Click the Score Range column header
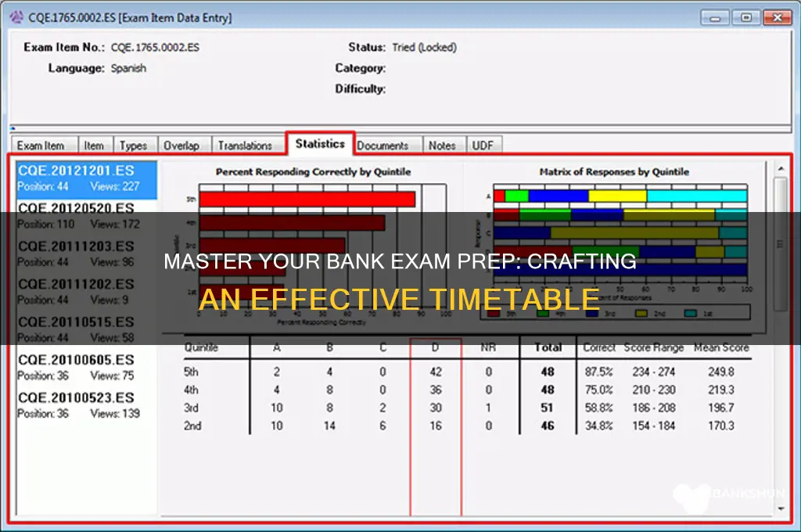Viewport: 801px width, 532px height. [653, 347]
